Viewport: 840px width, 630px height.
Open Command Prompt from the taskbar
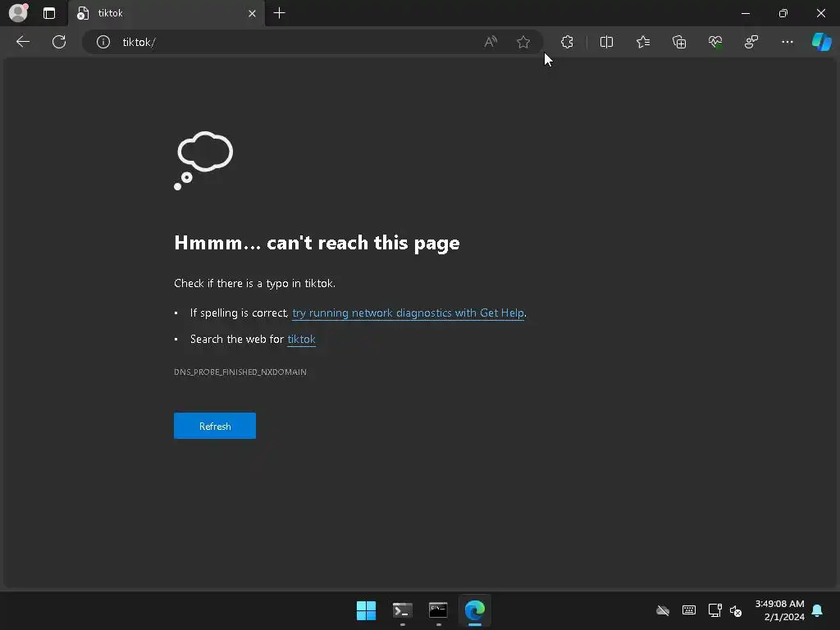point(438,610)
